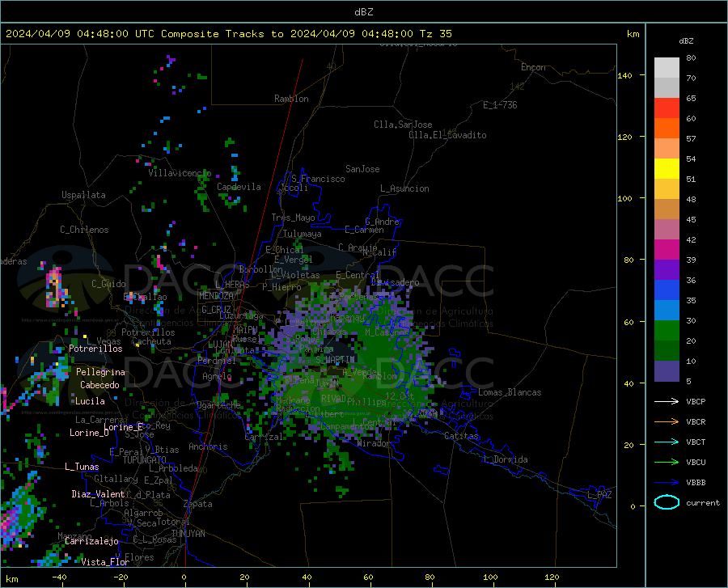
Task: Click the 'Cabecedo' station label
Action: point(99,385)
